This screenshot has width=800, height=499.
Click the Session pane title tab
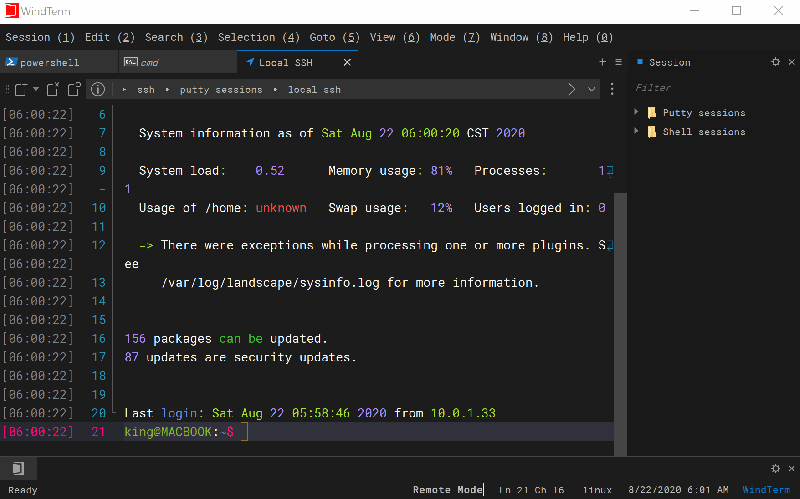[664, 62]
